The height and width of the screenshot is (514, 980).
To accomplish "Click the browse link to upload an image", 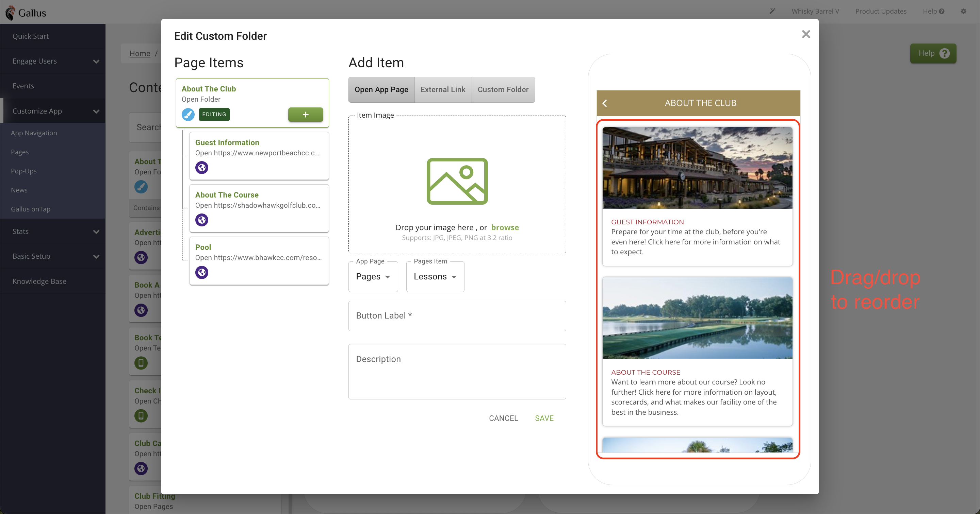I will click(x=505, y=227).
